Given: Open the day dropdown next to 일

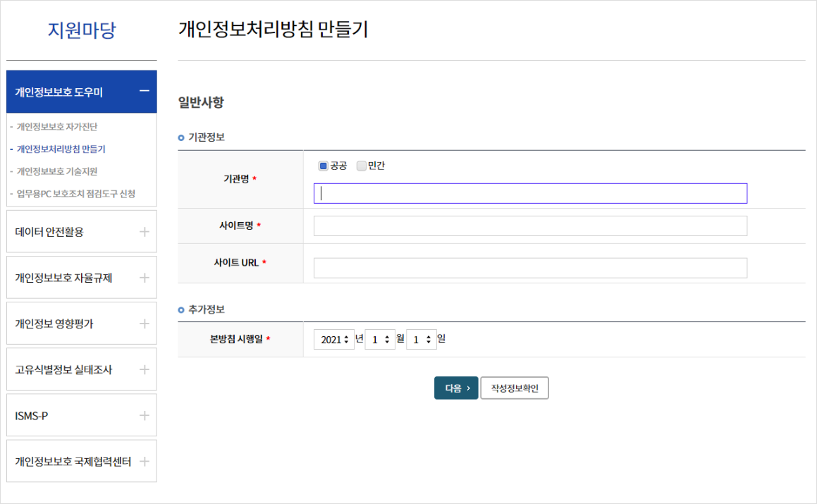Looking at the screenshot, I should (422, 340).
